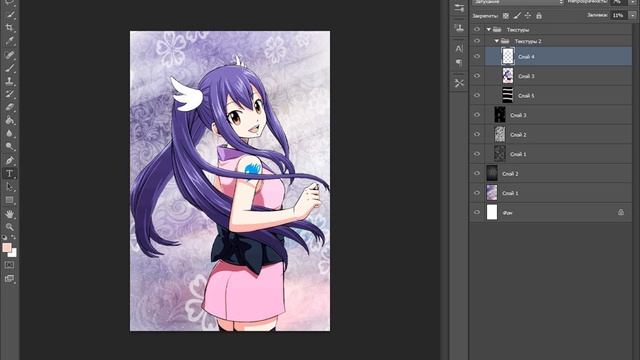This screenshot has width=640, height=360.
Task: Select the Clone Stamp tool in toolbar
Action: point(9,81)
